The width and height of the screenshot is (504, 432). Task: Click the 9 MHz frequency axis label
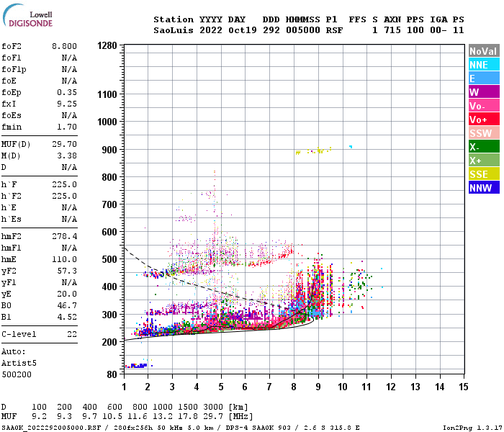click(318, 387)
